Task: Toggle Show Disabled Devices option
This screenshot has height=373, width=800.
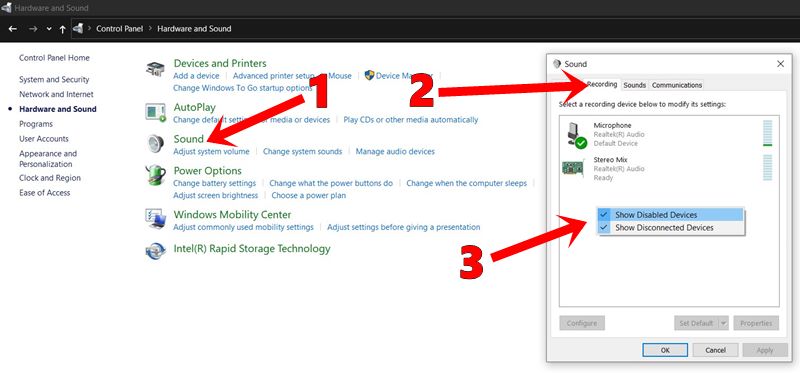Action: 670,215
